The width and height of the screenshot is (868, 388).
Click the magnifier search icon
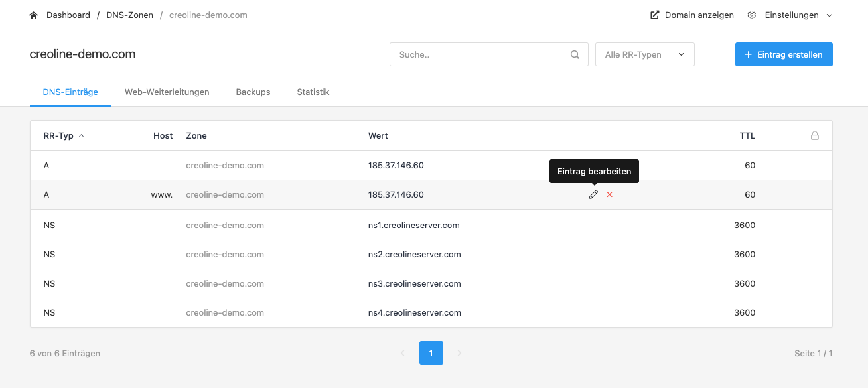pyautogui.click(x=575, y=55)
